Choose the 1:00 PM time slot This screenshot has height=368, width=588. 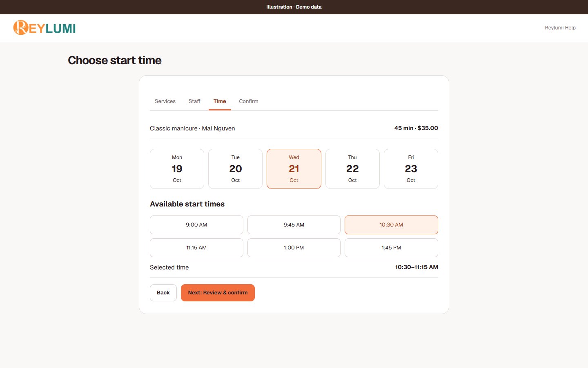coord(294,248)
